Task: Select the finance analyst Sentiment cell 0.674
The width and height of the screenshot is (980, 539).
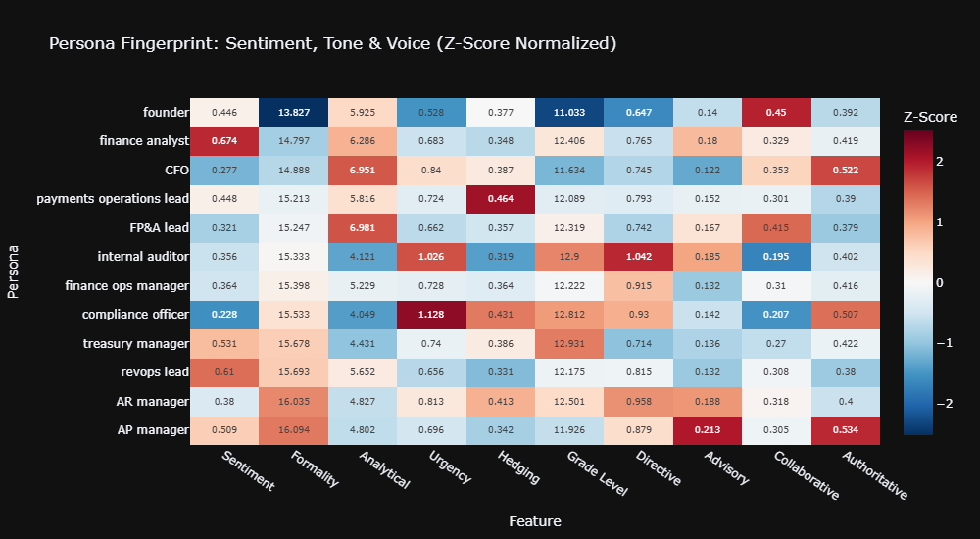Action: pyautogui.click(x=224, y=140)
